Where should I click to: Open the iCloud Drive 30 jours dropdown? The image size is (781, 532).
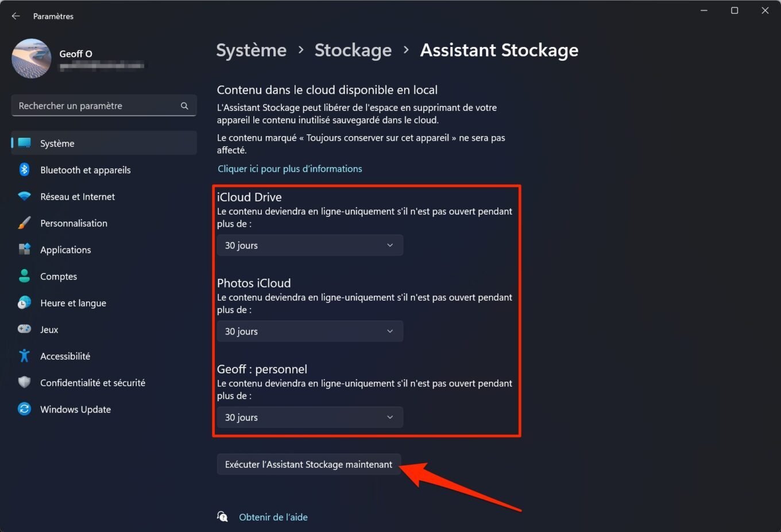(x=310, y=245)
